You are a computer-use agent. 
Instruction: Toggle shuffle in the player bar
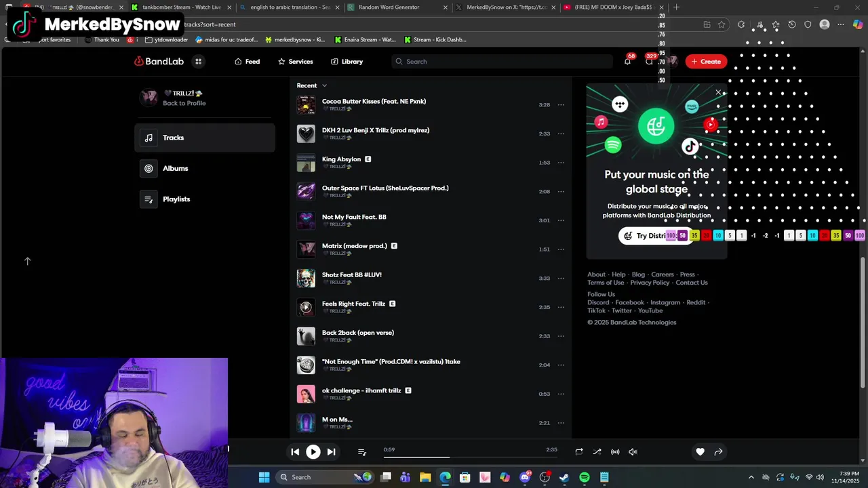coord(597,452)
